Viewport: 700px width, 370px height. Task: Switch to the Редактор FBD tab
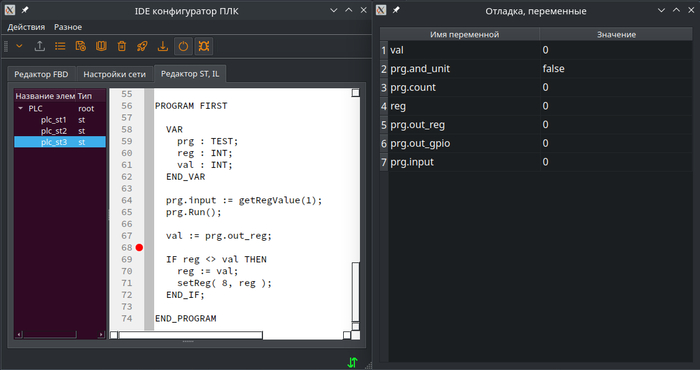pyautogui.click(x=41, y=74)
